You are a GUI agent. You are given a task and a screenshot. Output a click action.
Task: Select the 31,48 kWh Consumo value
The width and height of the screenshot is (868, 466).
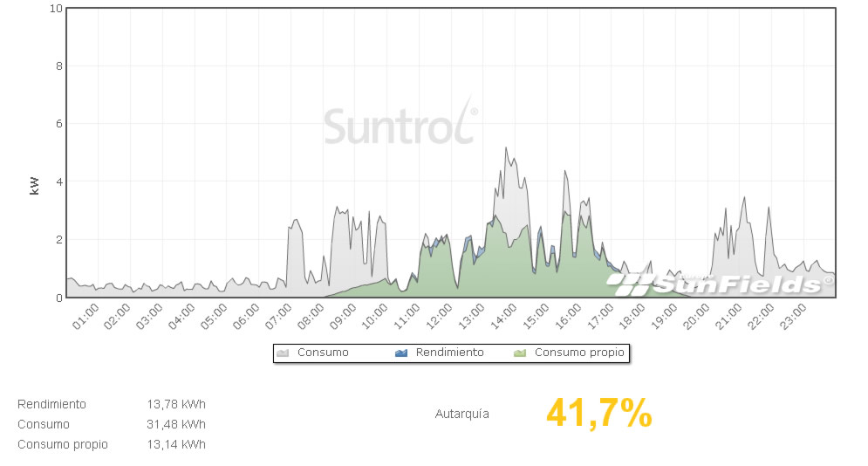[x=176, y=425]
